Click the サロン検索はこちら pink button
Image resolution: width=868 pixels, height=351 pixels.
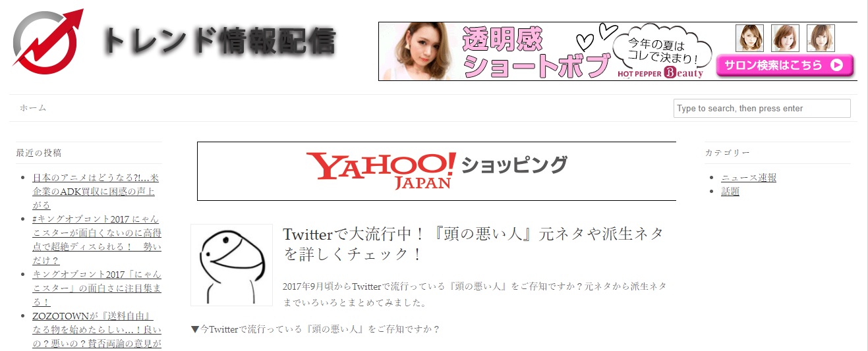click(784, 65)
